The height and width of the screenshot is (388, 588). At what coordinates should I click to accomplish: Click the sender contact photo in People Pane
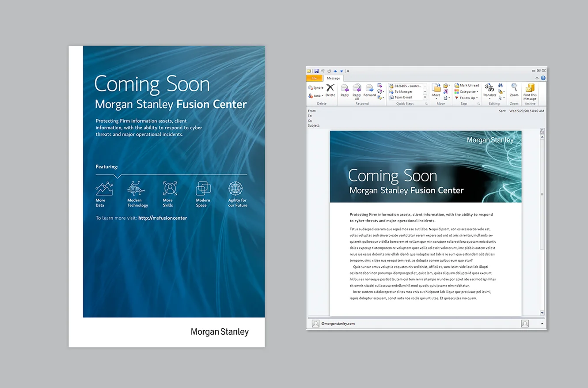click(x=315, y=324)
